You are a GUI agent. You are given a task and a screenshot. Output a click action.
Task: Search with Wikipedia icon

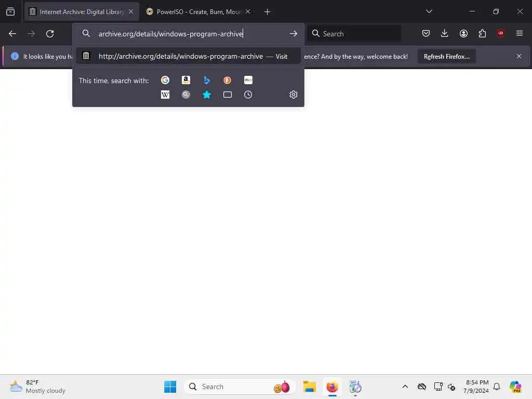(x=165, y=95)
